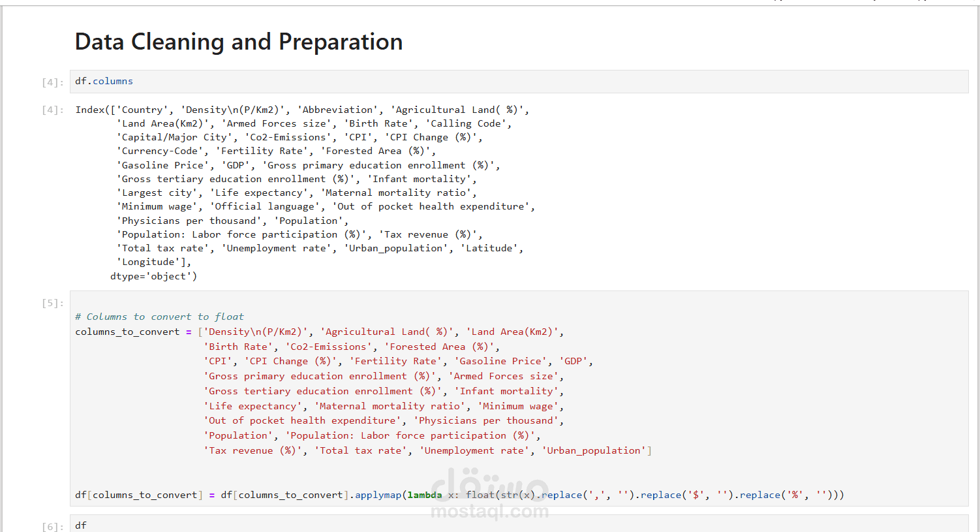Screen dimensions: 980x532
Task: Click the mostaql.com watermark logo
Action: (490, 494)
